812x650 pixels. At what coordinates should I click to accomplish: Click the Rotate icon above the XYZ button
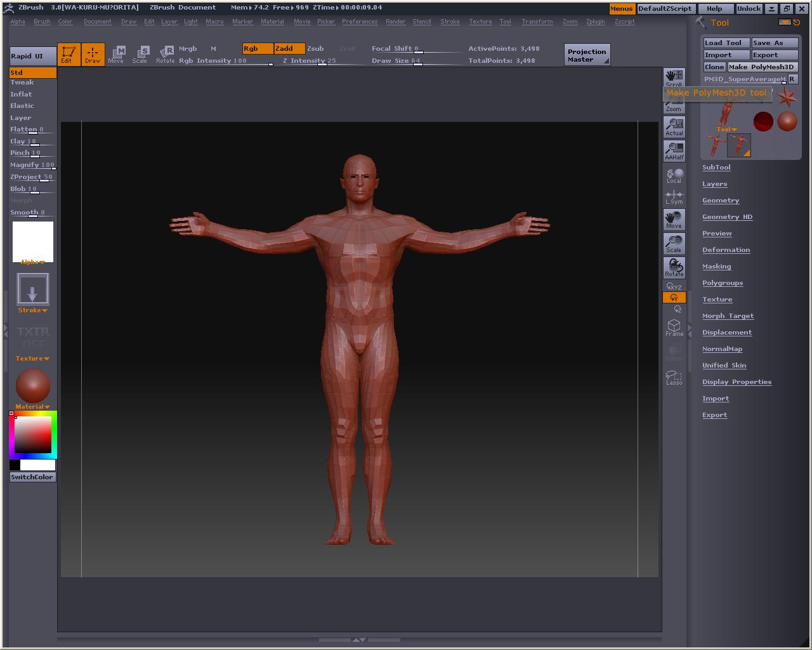(x=674, y=268)
